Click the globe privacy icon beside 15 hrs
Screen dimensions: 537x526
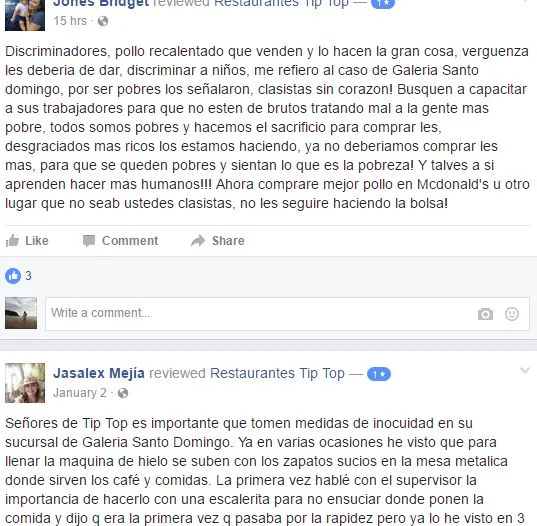103,21
